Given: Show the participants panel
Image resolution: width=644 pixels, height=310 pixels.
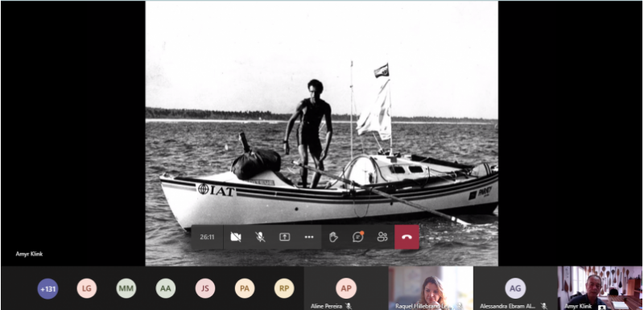Looking at the screenshot, I should point(382,237).
